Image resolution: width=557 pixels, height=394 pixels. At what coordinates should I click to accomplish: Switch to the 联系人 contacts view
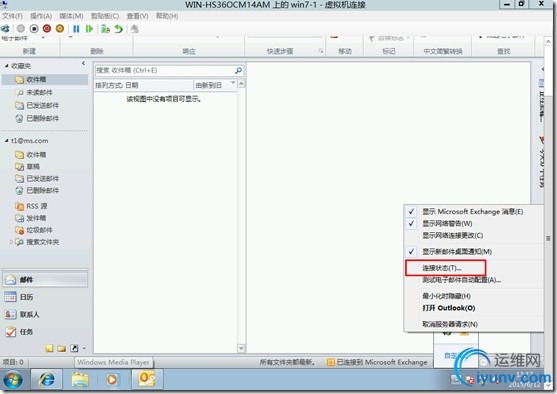(x=45, y=314)
